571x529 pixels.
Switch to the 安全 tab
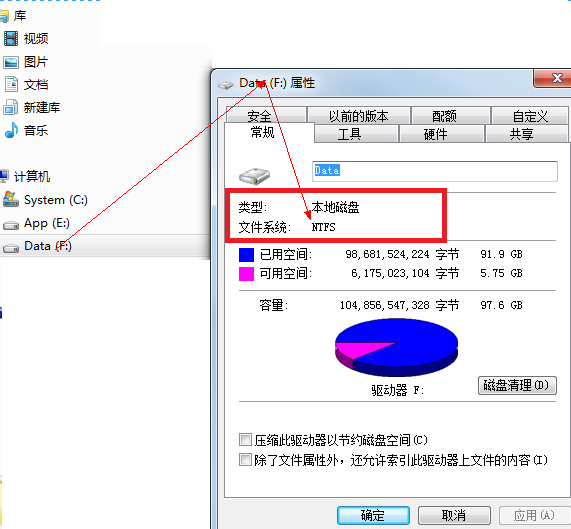(x=266, y=115)
